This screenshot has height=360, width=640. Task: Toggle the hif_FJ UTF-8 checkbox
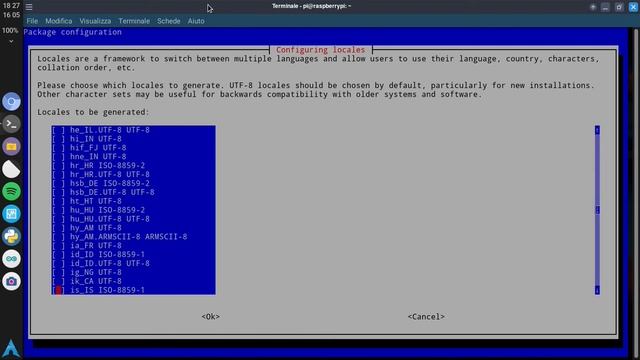click(58, 148)
